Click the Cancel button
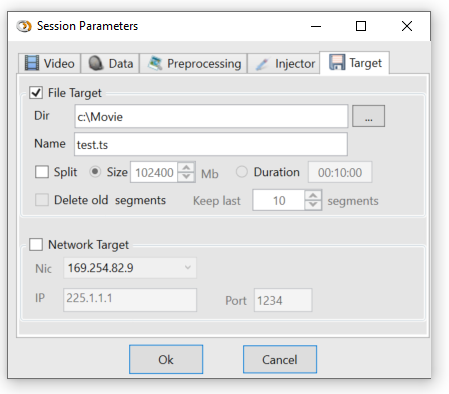The image size is (449, 394). [x=280, y=359]
